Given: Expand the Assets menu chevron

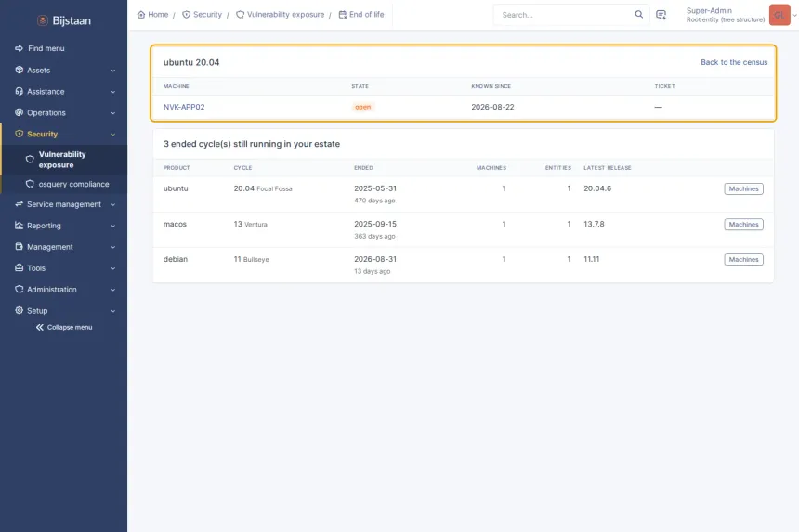Looking at the screenshot, I should click(x=113, y=71).
